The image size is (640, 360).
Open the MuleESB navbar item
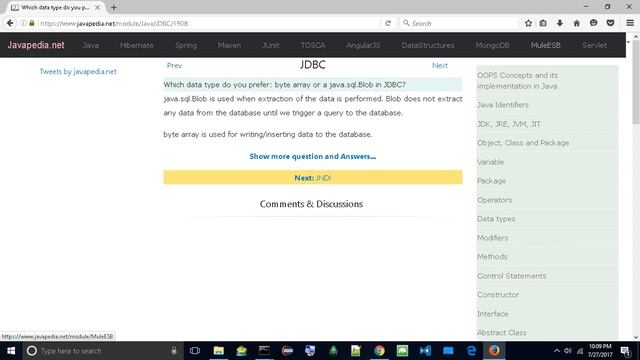coord(545,45)
